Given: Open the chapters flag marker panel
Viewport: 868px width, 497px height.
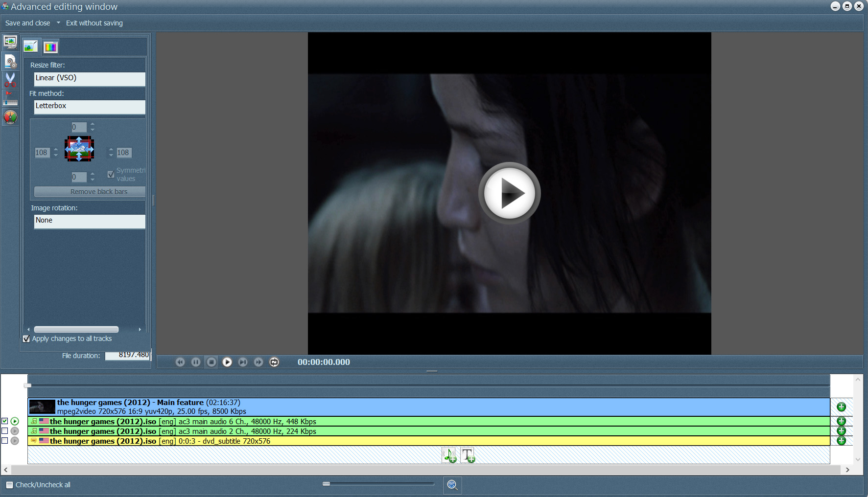Looking at the screenshot, I should point(10,98).
